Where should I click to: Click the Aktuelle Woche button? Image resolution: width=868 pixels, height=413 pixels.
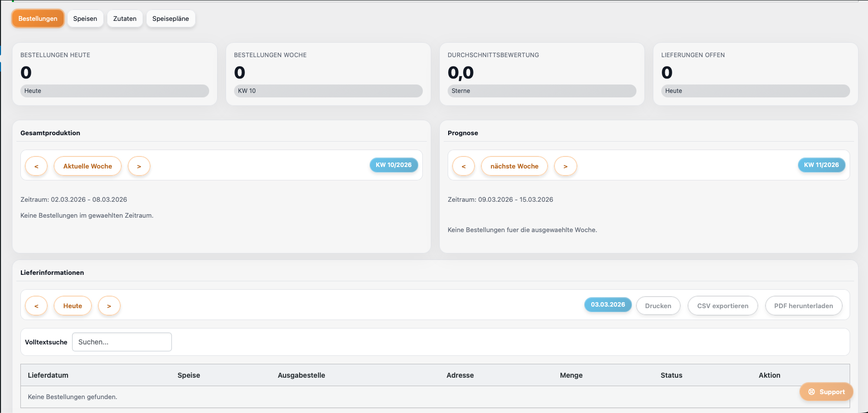87,166
